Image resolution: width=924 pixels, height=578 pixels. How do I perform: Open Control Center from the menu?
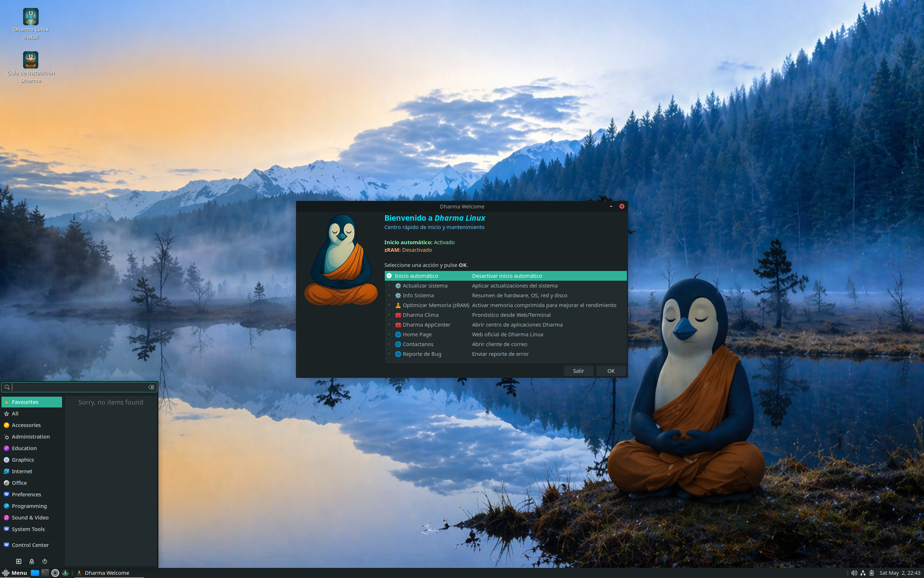[32, 545]
